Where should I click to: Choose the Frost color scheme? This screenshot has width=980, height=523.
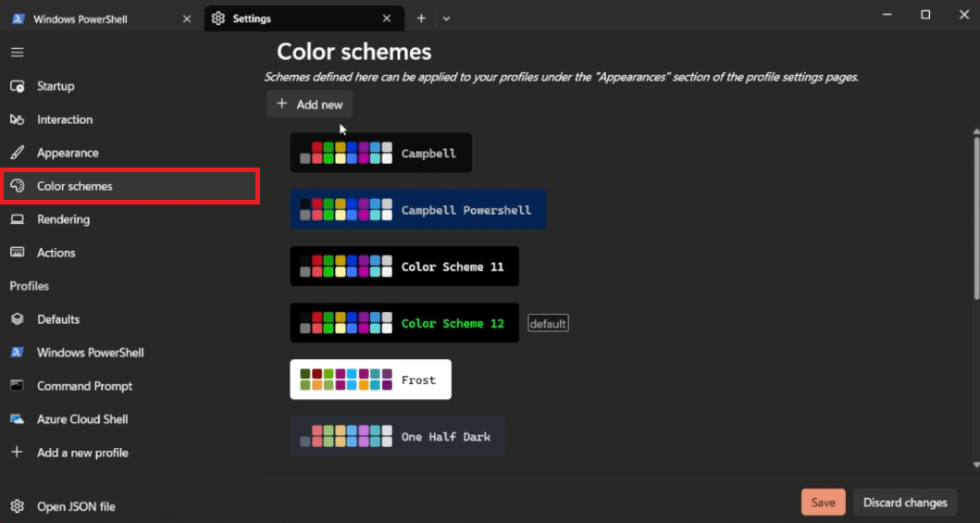pos(370,380)
